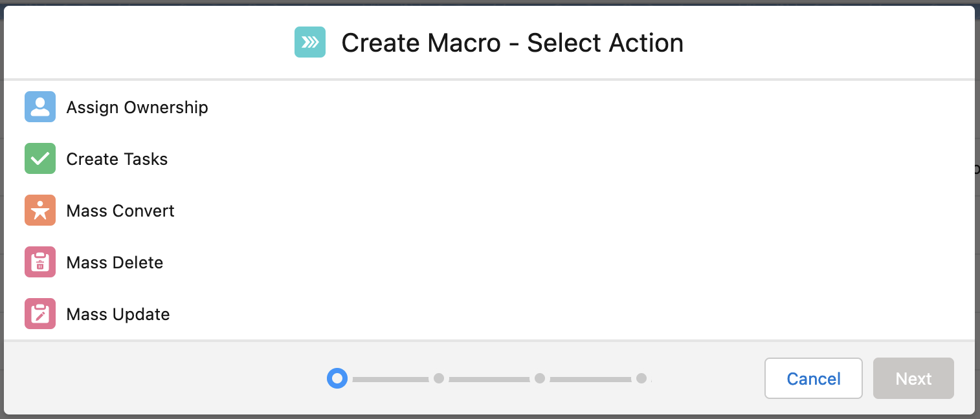Select the blue Assign Ownership person icon
The image size is (980, 419).
point(40,107)
